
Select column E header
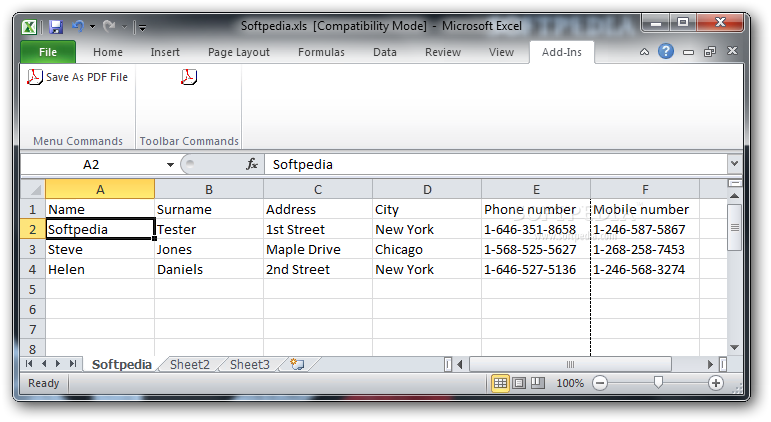(536, 189)
